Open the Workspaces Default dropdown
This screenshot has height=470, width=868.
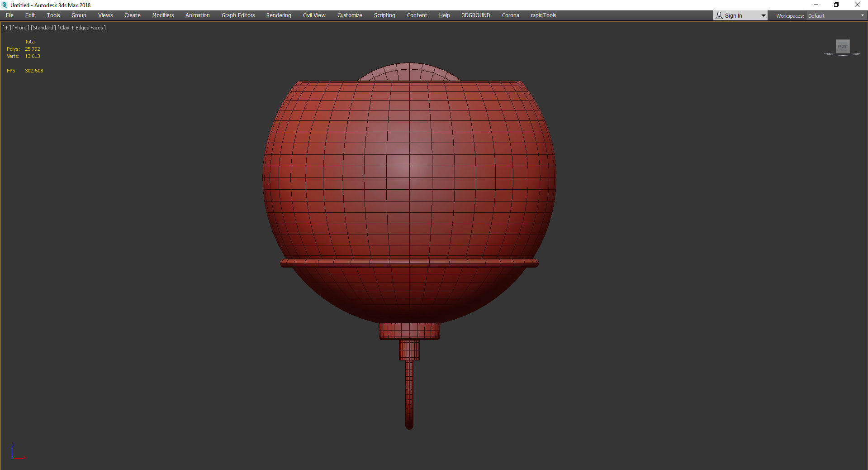[x=836, y=16]
